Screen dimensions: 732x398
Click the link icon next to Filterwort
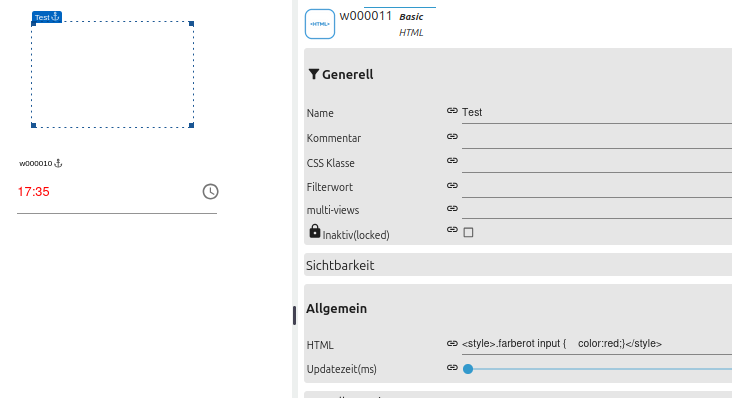pyautogui.click(x=452, y=185)
